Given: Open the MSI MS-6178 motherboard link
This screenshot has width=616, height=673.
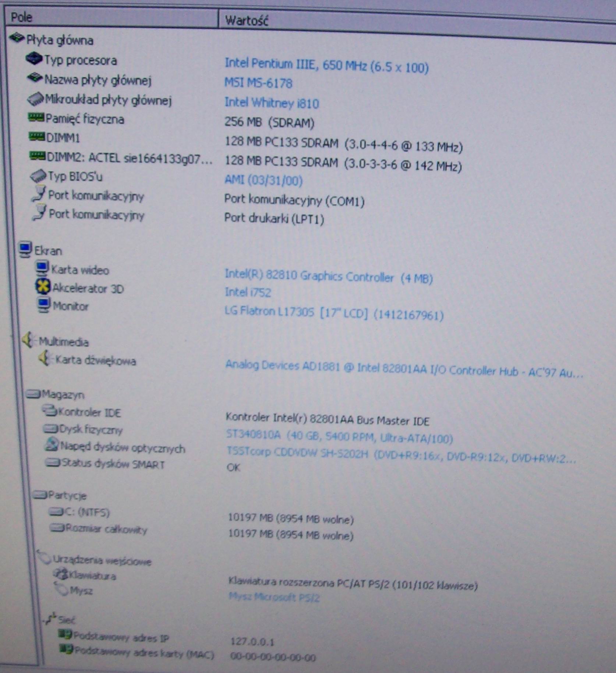Looking at the screenshot, I should pos(258,83).
